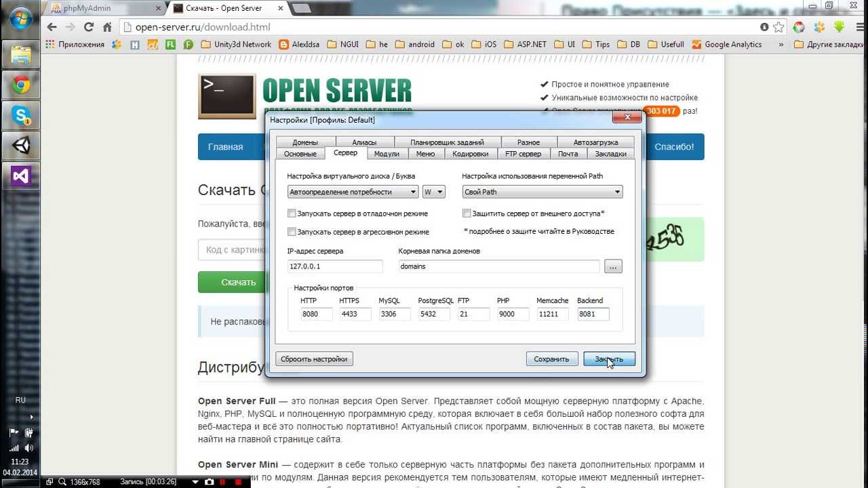Click the network signal tray icon
The image size is (868, 488).
14,448
